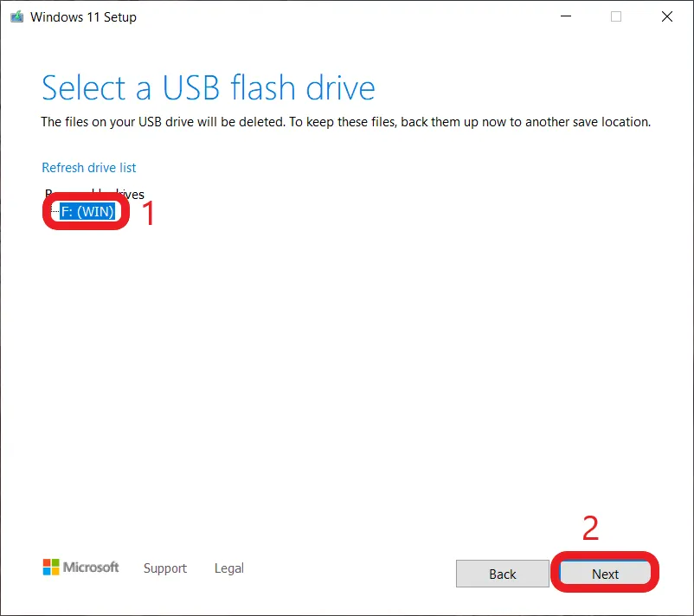Refresh the drive list
694x616 pixels.
tap(89, 168)
